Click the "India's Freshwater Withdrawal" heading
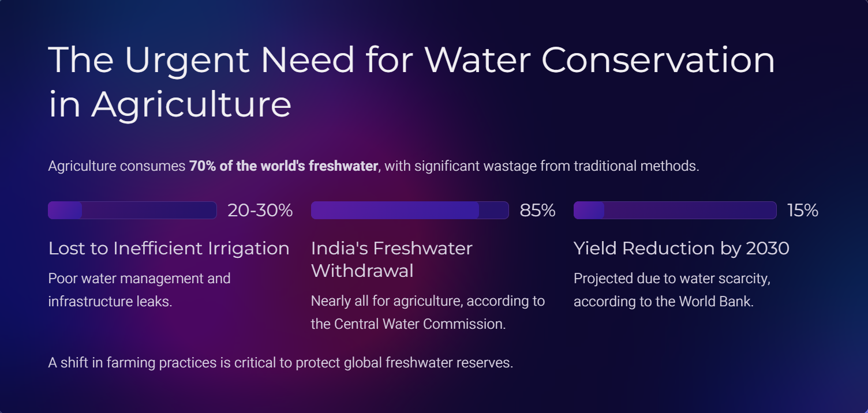Screen dimensions: 868x413 pyautogui.click(x=391, y=259)
